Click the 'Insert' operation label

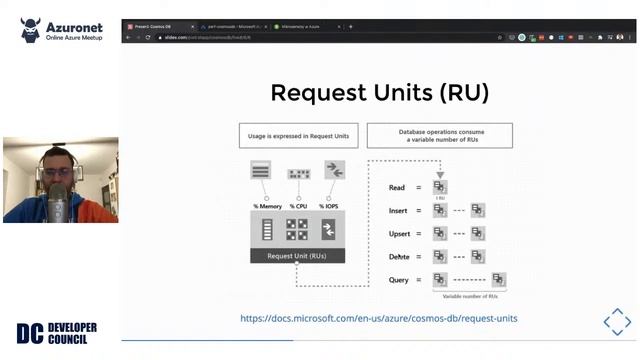pyautogui.click(x=398, y=211)
